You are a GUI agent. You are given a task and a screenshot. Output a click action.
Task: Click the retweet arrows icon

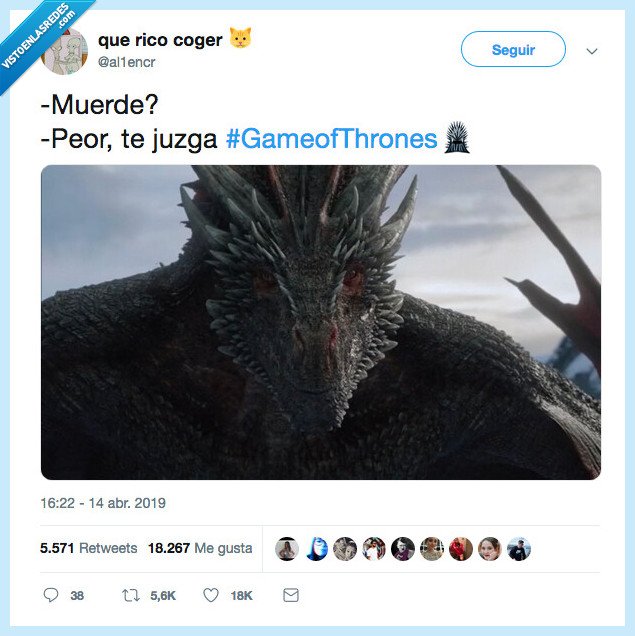pyautogui.click(x=131, y=595)
